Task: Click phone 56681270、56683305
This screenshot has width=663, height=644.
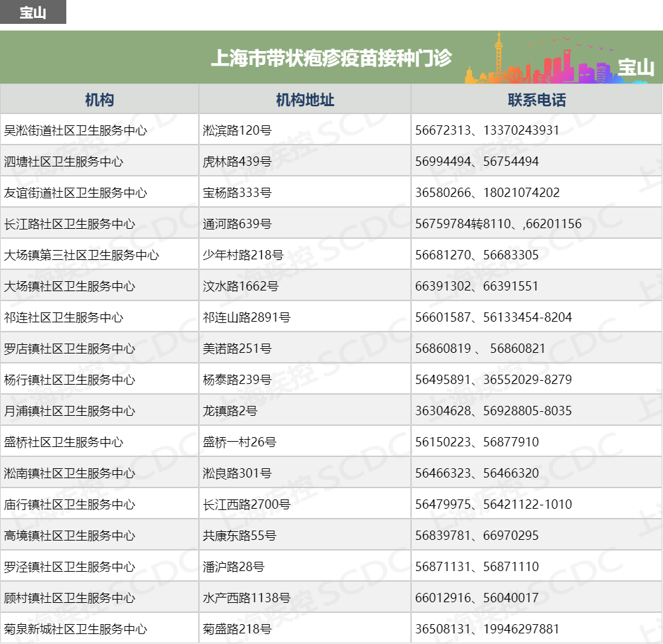Action: (x=477, y=255)
